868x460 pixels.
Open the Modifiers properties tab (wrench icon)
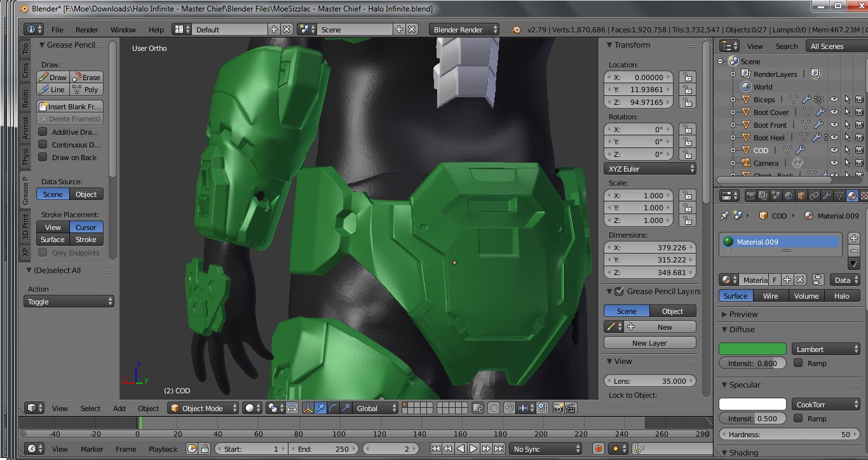point(827,196)
